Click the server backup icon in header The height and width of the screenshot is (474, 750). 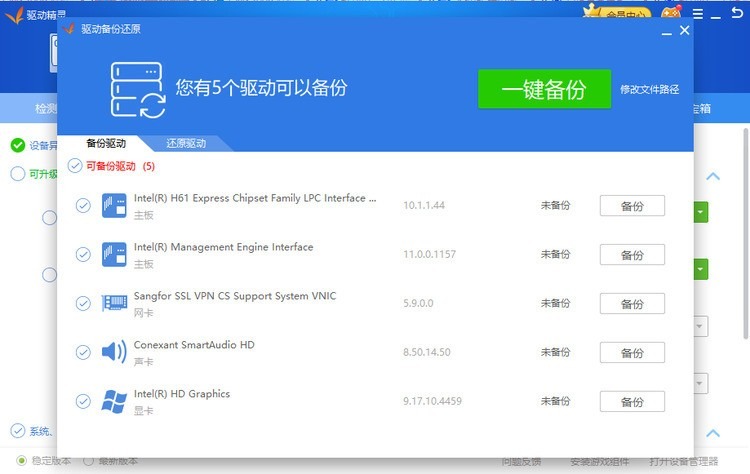pyautogui.click(x=138, y=90)
